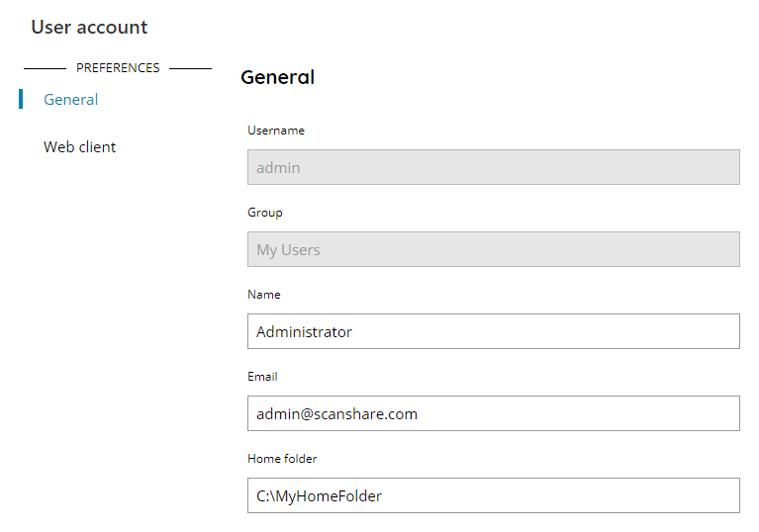Click the greyed-out Group field

pos(493,249)
